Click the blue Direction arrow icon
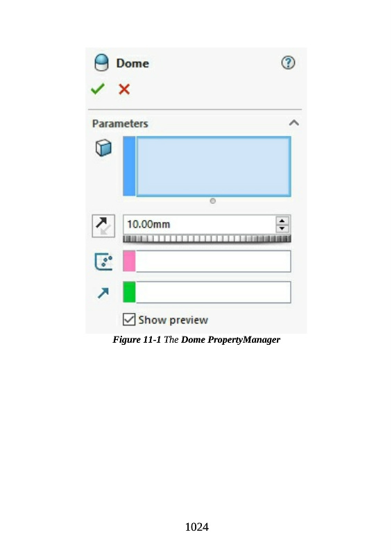The width and height of the screenshot is (392, 555). (103, 293)
